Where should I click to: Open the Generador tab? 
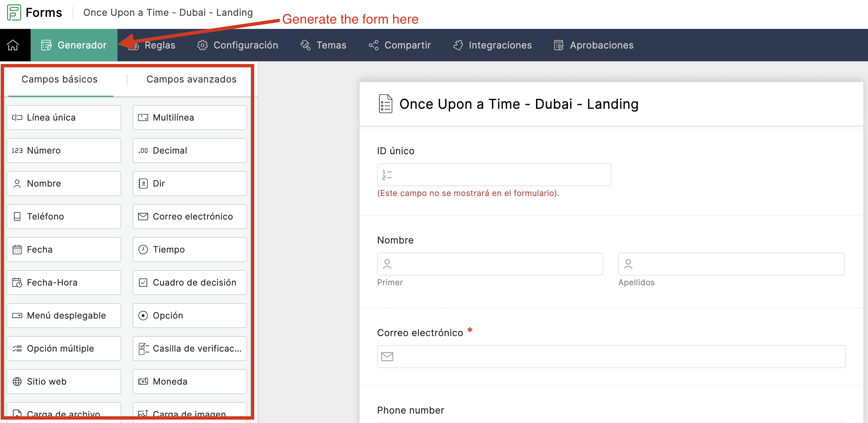[74, 45]
